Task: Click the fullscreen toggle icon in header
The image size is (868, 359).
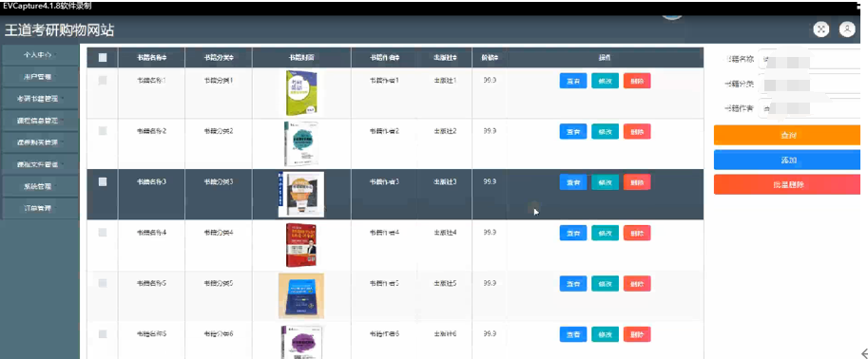Action: point(821,29)
